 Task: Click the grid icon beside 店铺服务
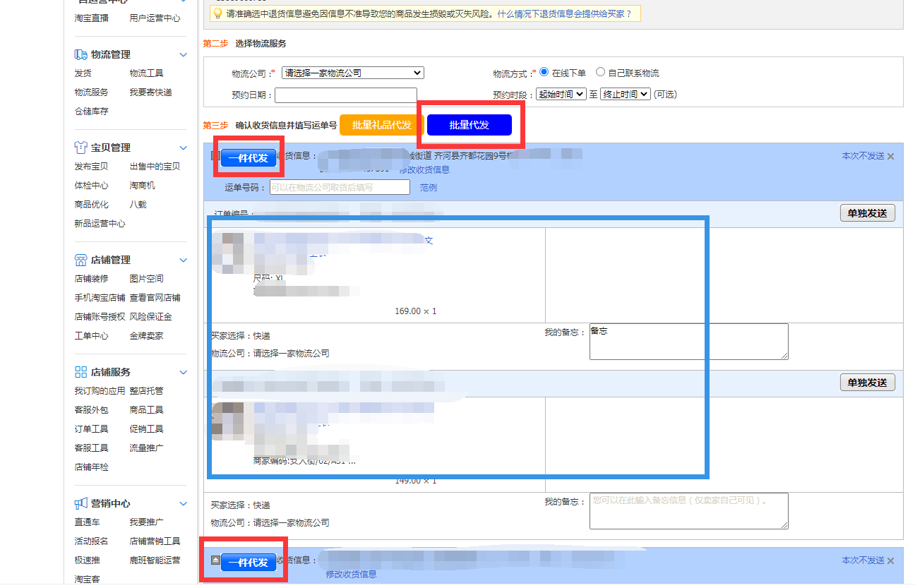(x=80, y=372)
